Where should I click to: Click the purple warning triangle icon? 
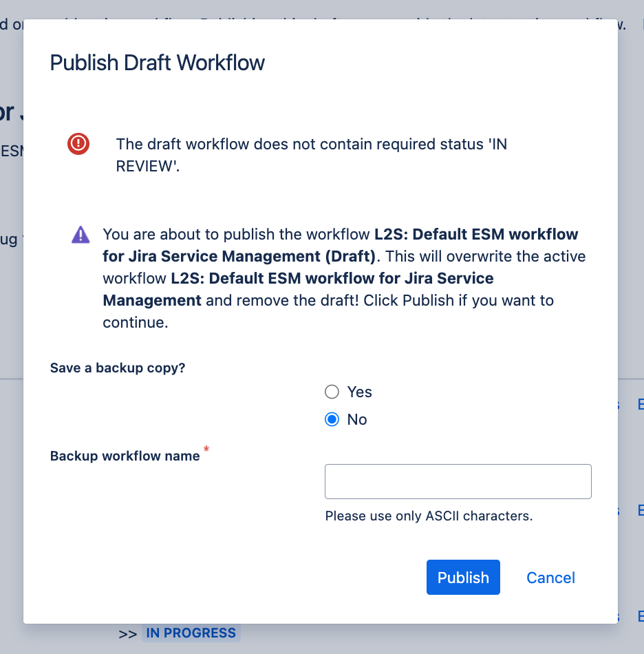(80, 234)
